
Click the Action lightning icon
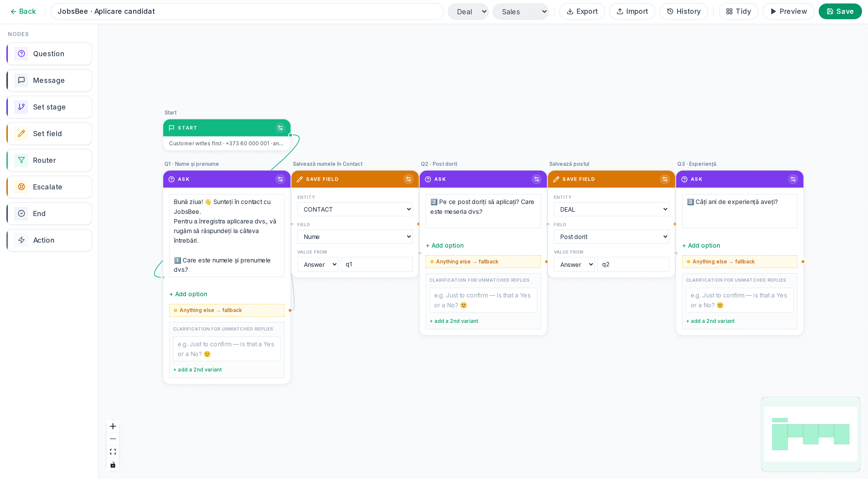click(x=21, y=240)
